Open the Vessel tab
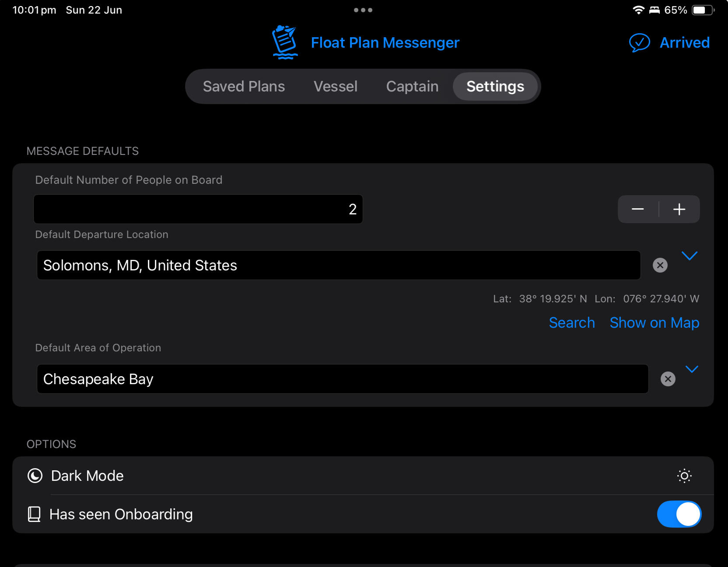 pos(336,87)
